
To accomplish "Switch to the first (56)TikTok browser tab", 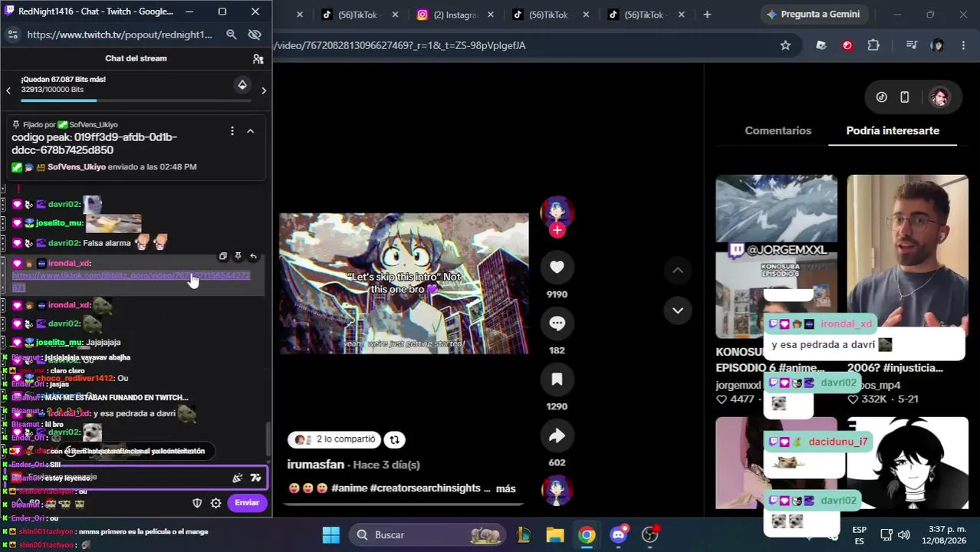I will click(x=360, y=15).
